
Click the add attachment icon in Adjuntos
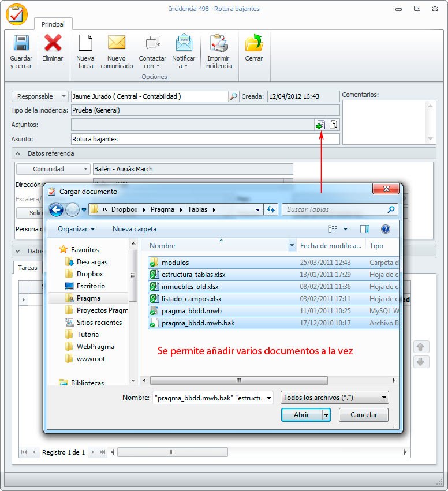click(x=320, y=125)
